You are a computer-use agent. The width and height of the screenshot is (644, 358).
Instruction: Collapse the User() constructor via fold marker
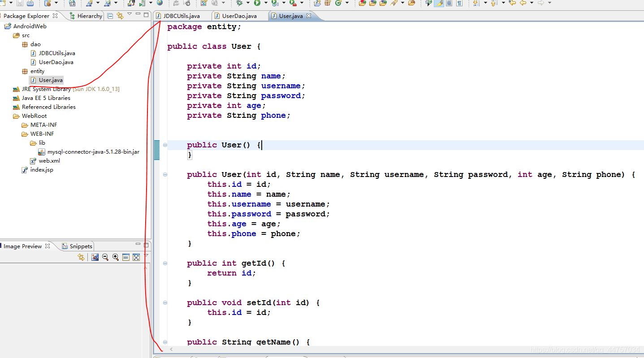click(165, 145)
